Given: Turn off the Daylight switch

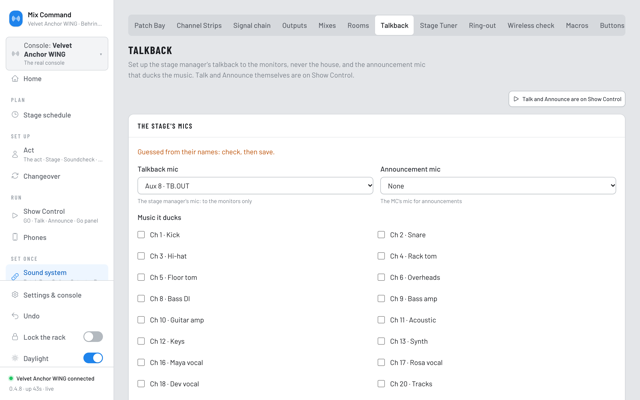Looking at the screenshot, I should [93, 358].
